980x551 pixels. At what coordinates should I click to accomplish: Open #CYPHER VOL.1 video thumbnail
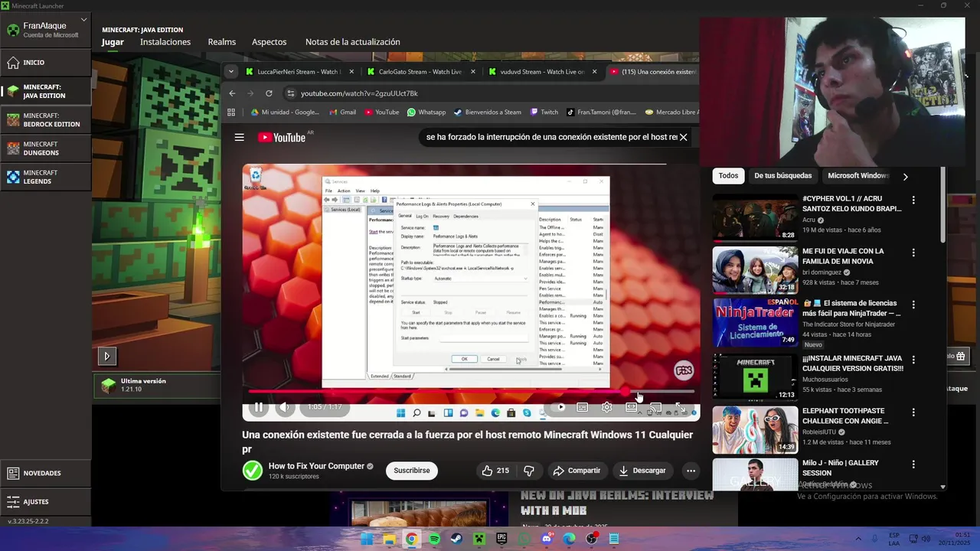click(x=755, y=218)
